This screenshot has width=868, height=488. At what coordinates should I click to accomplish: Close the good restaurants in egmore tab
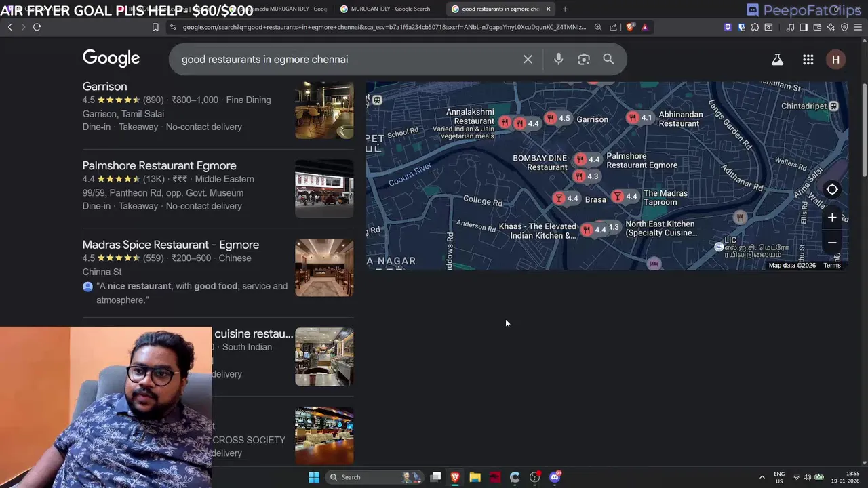coord(548,9)
